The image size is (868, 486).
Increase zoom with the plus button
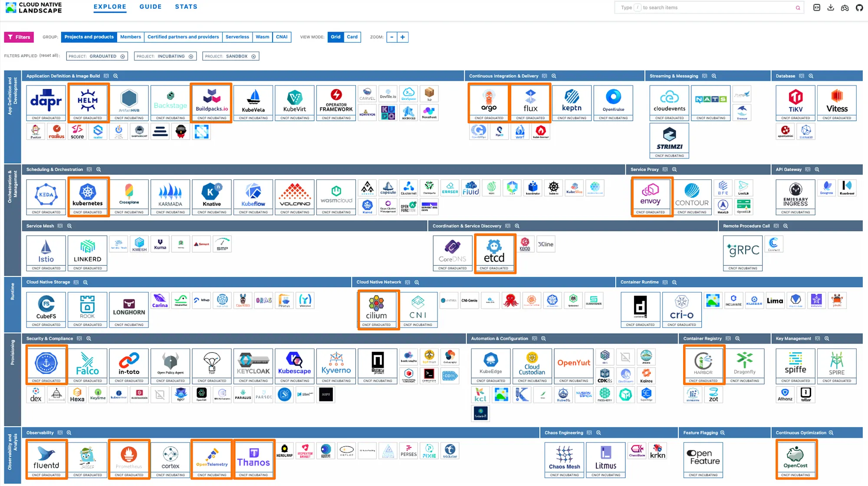403,37
